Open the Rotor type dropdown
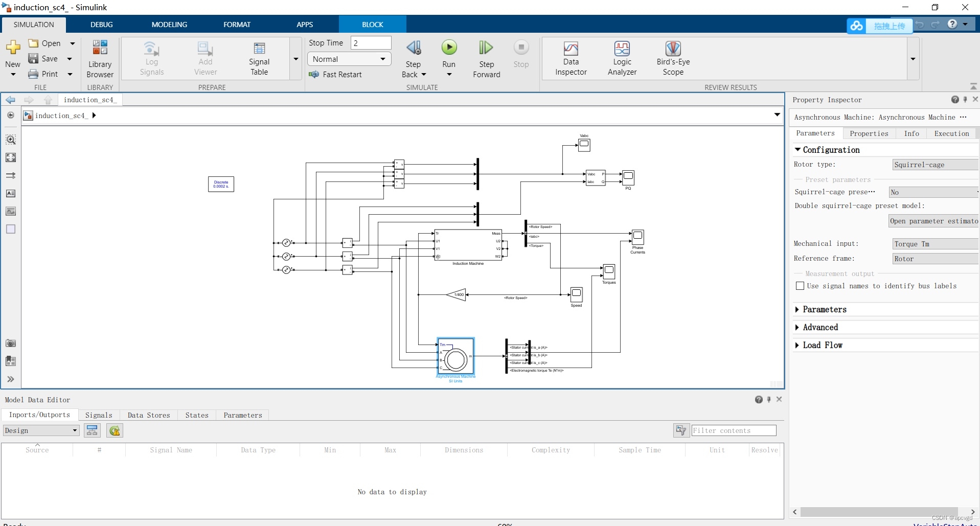Viewport: 980px width, 526px height. (x=935, y=165)
